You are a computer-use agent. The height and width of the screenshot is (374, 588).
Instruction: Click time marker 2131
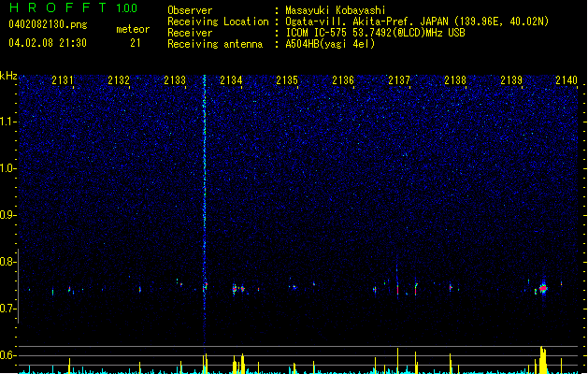click(63, 80)
